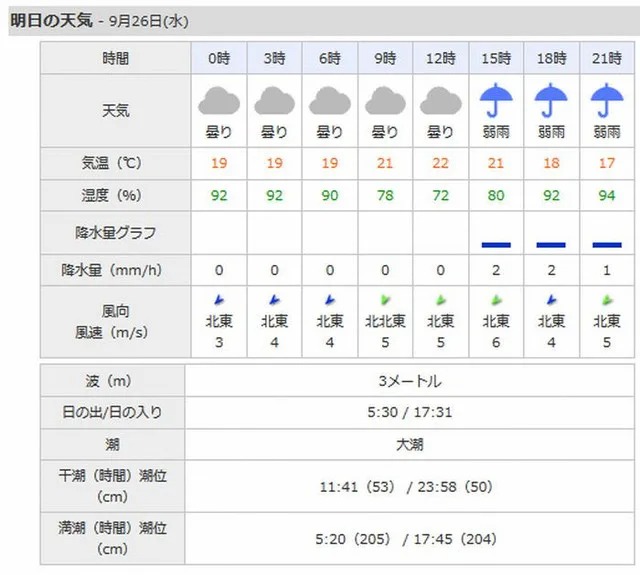
Task: Click the green wind arrow at 21時
Action: pyautogui.click(x=607, y=300)
